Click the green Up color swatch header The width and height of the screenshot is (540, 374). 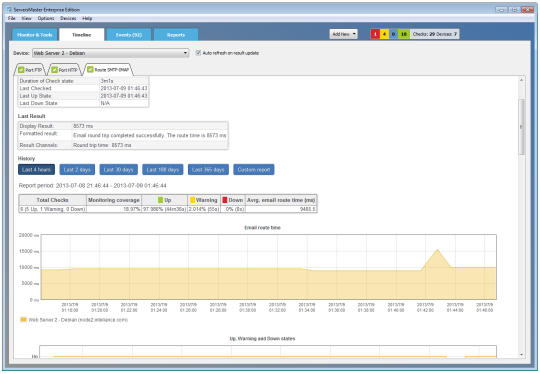[x=160, y=200]
